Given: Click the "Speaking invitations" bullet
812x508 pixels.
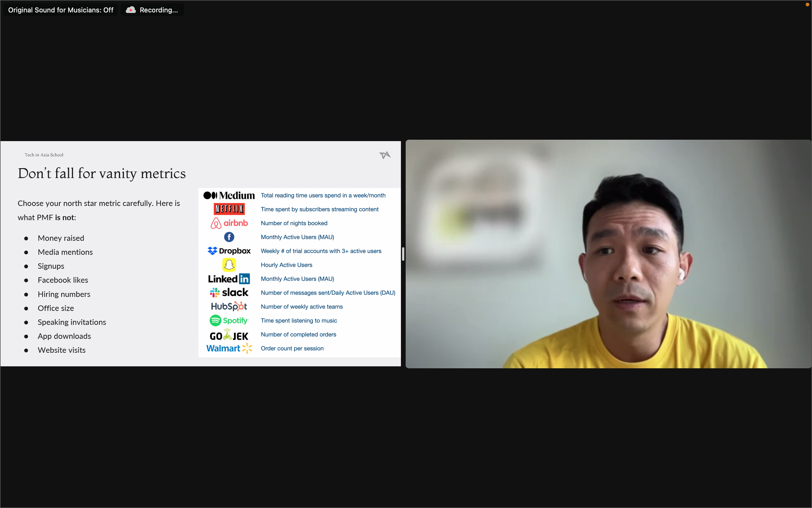Looking at the screenshot, I should point(72,322).
